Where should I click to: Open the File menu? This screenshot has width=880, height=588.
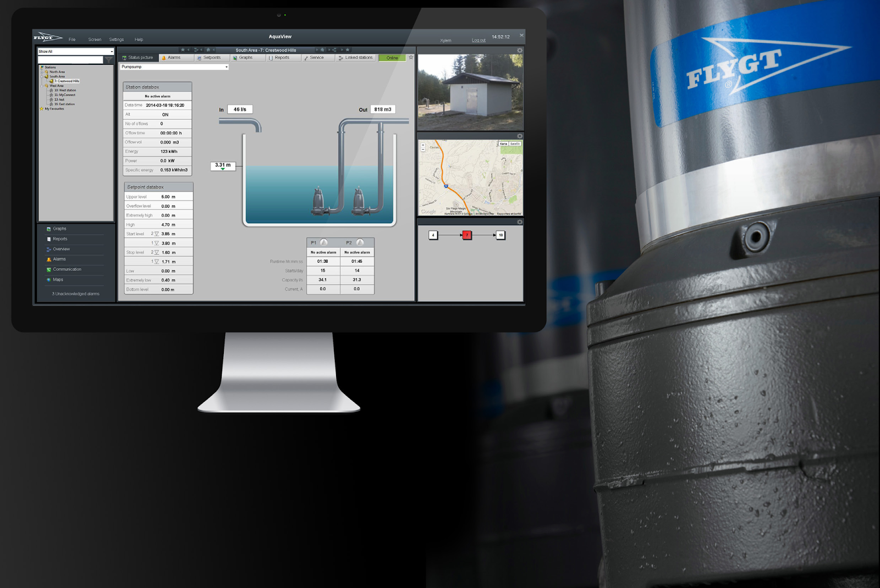pyautogui.click(x=72, y=40)
